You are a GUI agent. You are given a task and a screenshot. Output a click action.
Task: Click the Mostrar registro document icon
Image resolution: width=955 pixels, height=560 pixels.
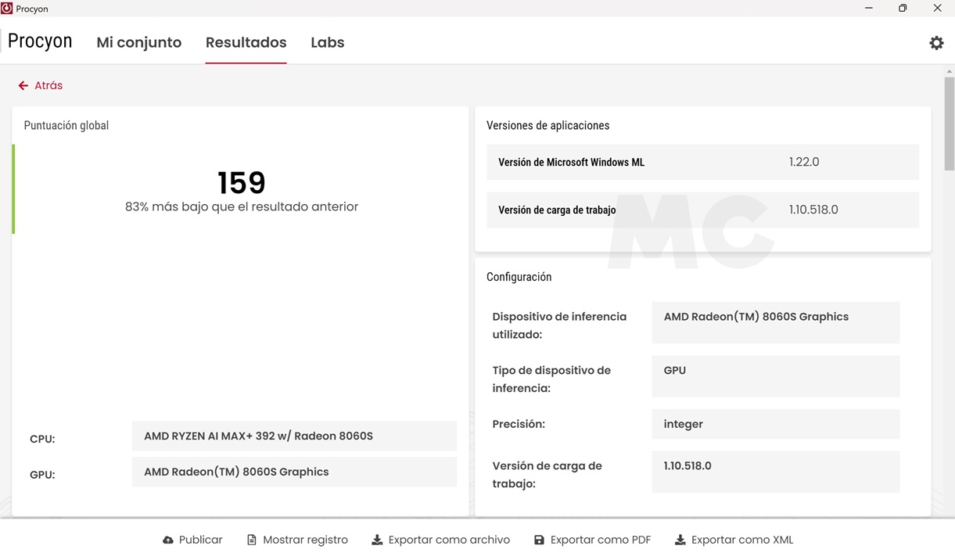point(252,540)
